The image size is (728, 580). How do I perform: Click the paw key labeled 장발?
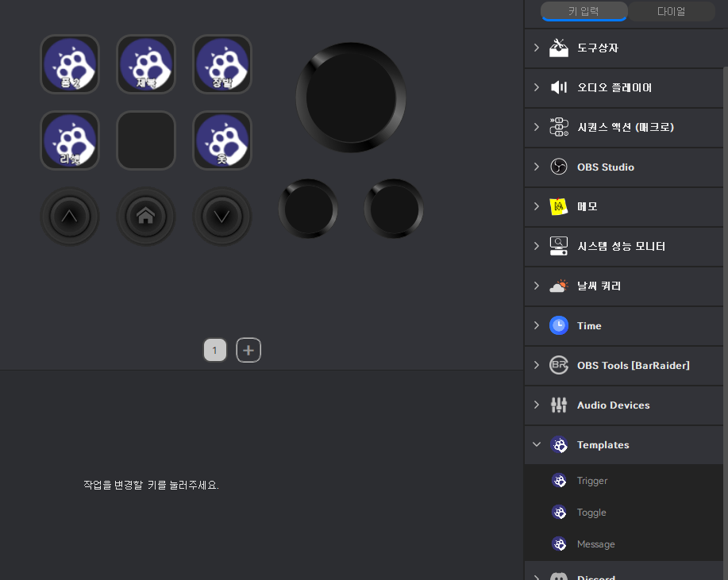tap(222, 64)
